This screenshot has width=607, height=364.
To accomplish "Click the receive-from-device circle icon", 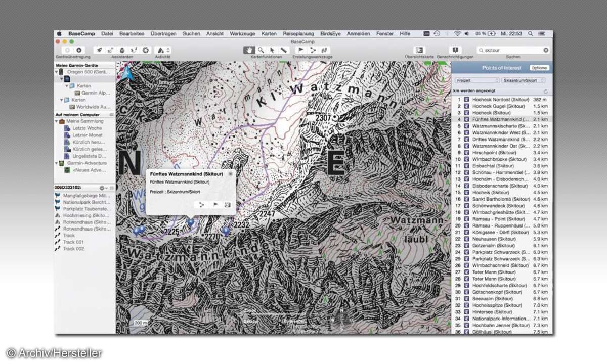I will (67, 50).
